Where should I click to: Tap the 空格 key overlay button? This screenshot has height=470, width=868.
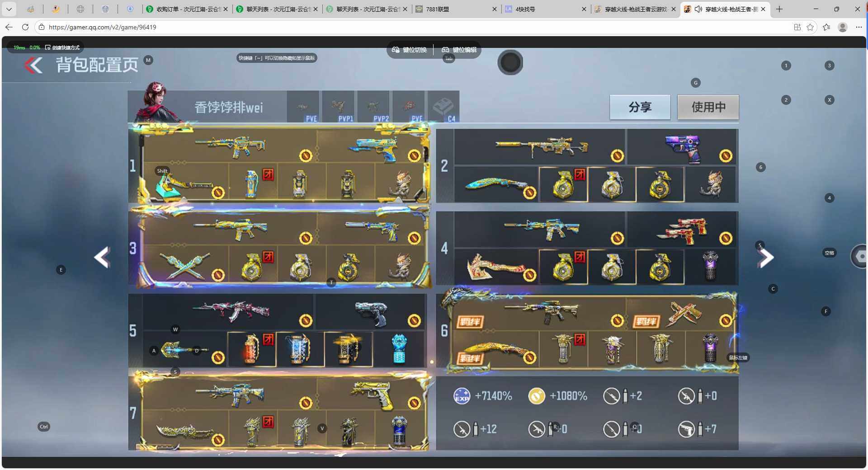829,253
